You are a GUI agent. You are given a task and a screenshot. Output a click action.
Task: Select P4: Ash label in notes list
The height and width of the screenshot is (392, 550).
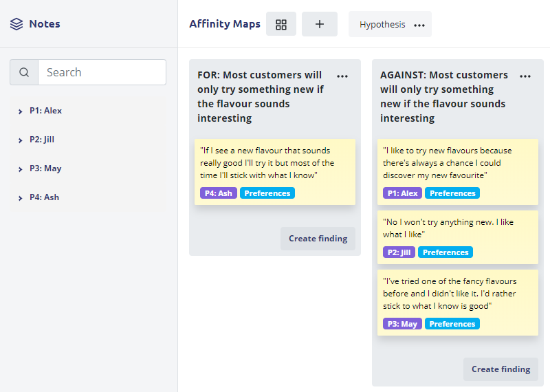click(x=44, y=197)
